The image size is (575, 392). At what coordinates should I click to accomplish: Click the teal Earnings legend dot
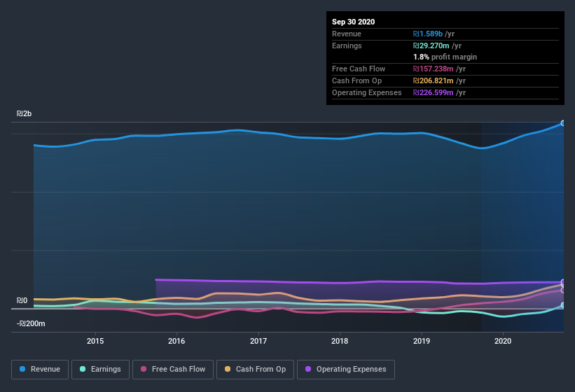[x=83, y=369]
